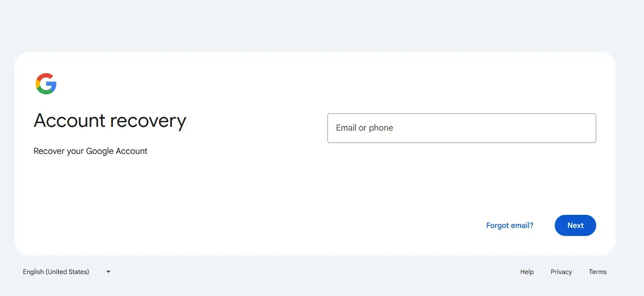Click the 'English' text in the language selector
This screenshot has width=644, height=296.
tap(33, 272)
